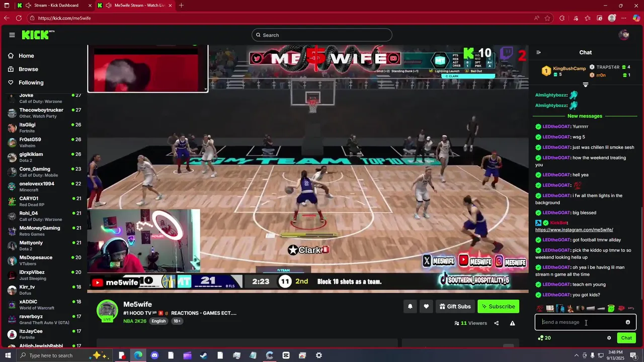
Task: Click the New messages divider label
Action: point(585,116)
